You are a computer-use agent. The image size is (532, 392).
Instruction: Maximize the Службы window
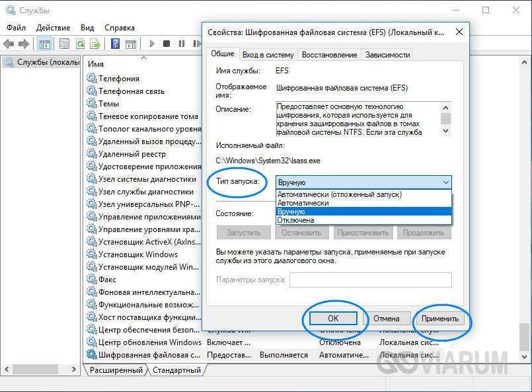coord(486,10)
